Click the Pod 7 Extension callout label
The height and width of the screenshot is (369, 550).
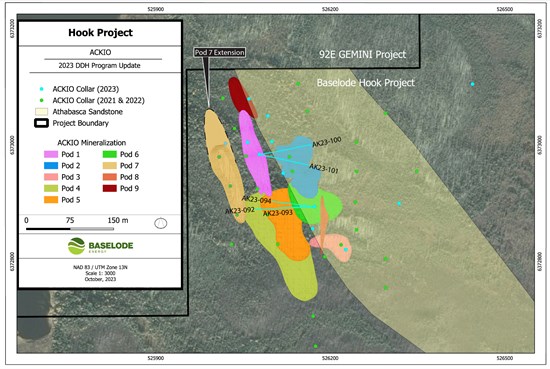(220, 53)
